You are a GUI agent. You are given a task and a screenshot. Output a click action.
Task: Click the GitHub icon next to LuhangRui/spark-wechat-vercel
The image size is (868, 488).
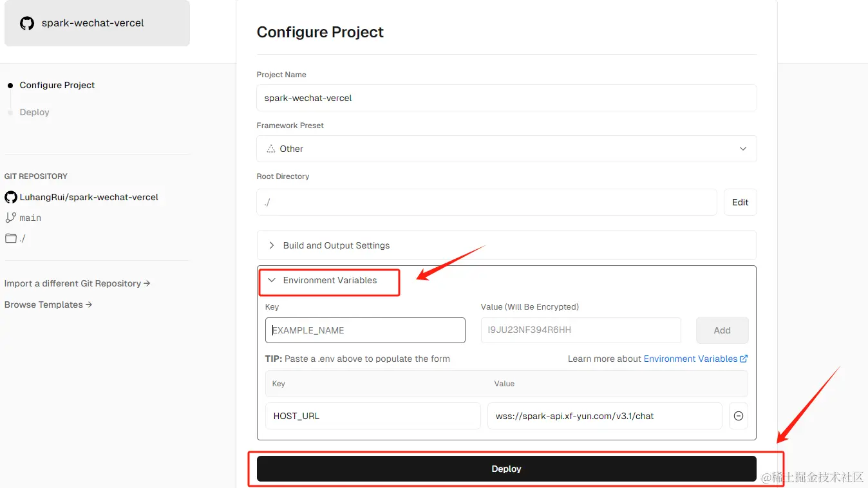pos(10,197)
